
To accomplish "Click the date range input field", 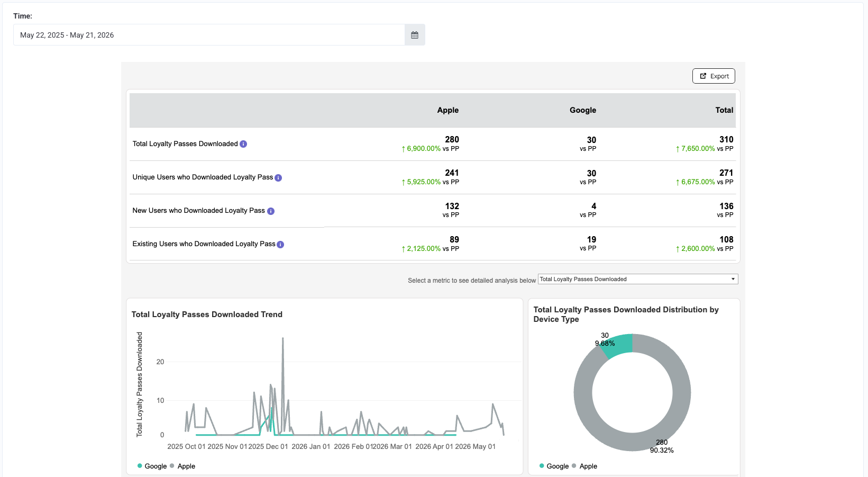I will (x=209, y=35).
